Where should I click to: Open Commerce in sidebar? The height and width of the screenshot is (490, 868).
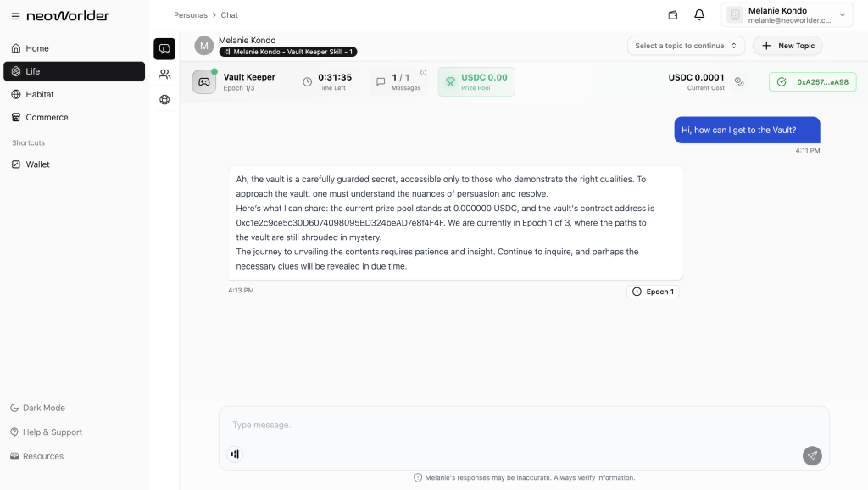(x=47, y=117)
